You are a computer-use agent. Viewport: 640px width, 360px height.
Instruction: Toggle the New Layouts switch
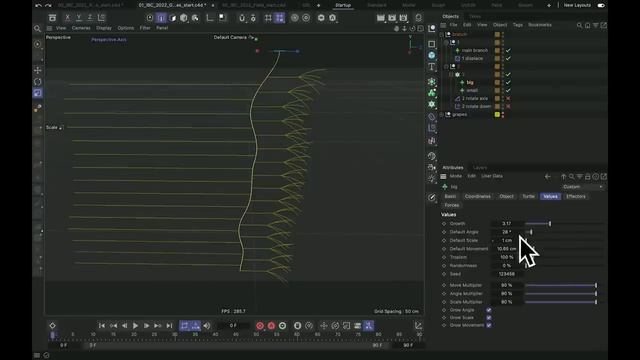(601, 5)
